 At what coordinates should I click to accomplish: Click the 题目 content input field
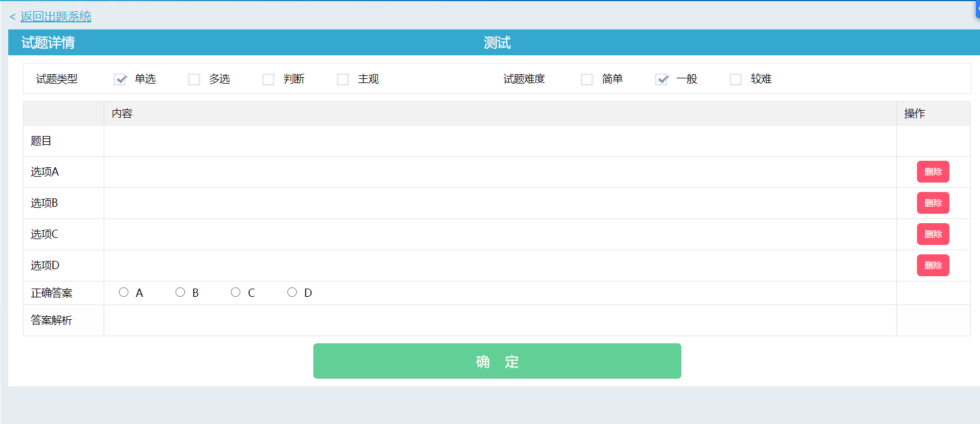[499, 141]
